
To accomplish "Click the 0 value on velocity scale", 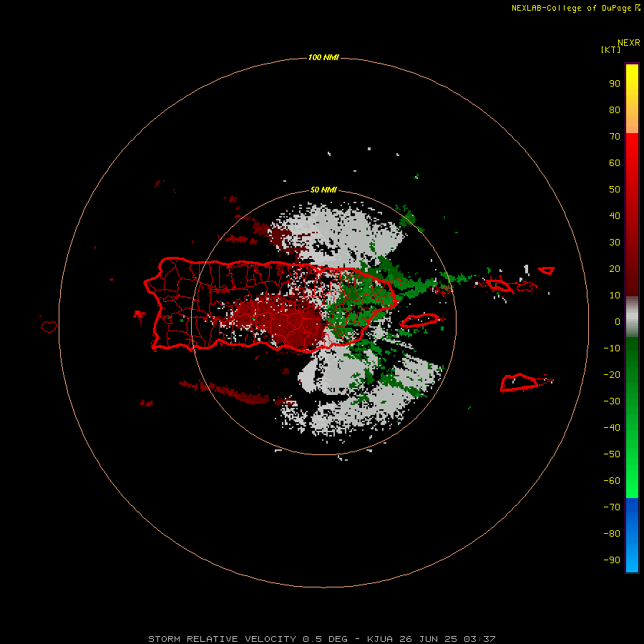I will pos(618,321).
